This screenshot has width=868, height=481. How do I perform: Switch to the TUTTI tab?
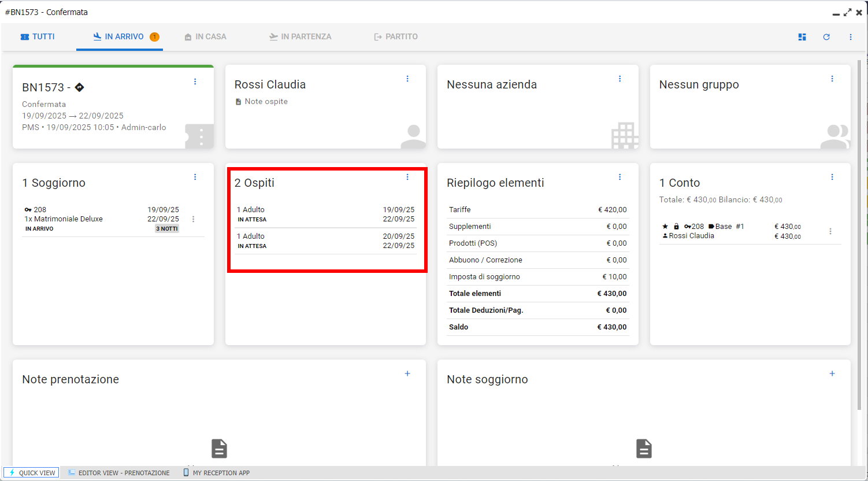[38, 36]
